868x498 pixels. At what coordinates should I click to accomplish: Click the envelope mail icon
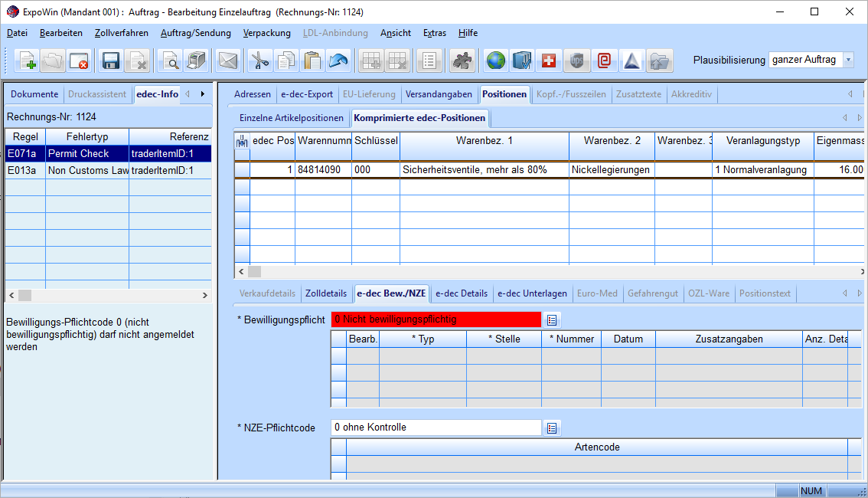[x=228, y=61]
